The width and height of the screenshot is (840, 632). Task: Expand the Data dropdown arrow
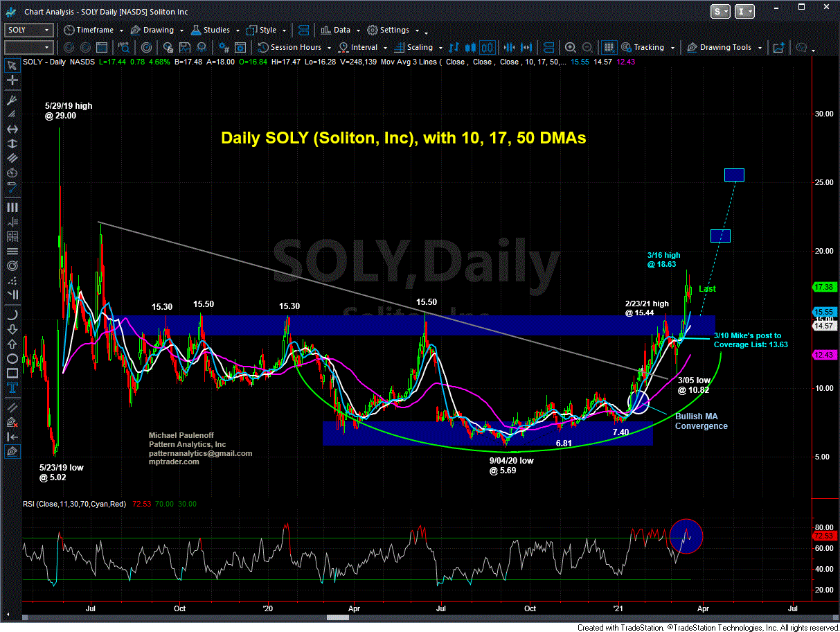coord(358,30)
